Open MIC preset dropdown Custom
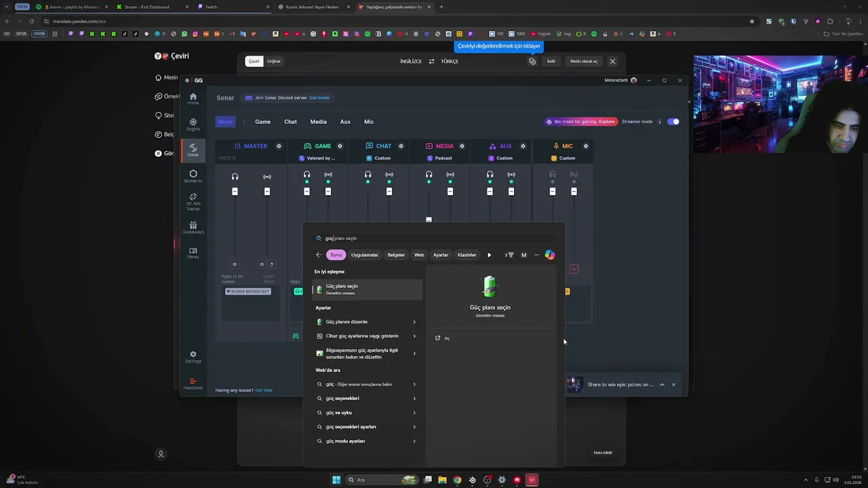This screenshot has width=868, height=488. click(x=563, y=158)
